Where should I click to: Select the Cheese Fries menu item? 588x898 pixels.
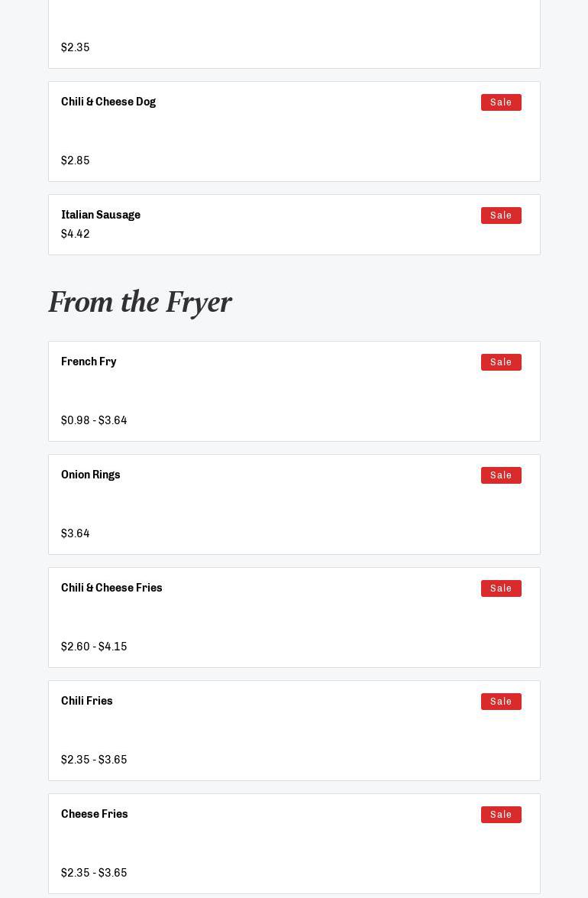[x=95, y=814]
